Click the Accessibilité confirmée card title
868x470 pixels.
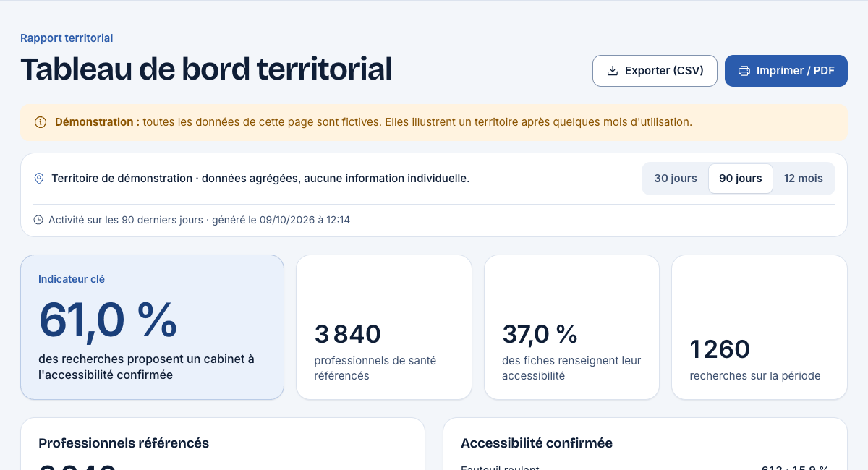(x=537, y=443)
